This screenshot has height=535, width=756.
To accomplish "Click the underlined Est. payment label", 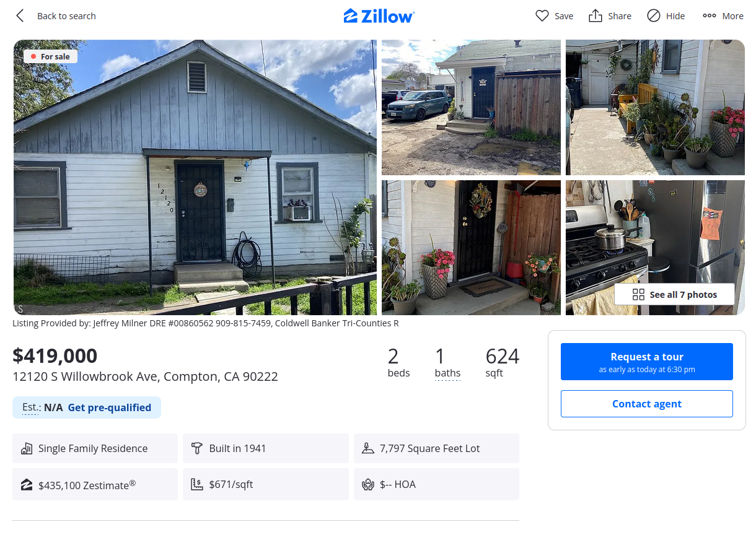I will click(31, 407).
